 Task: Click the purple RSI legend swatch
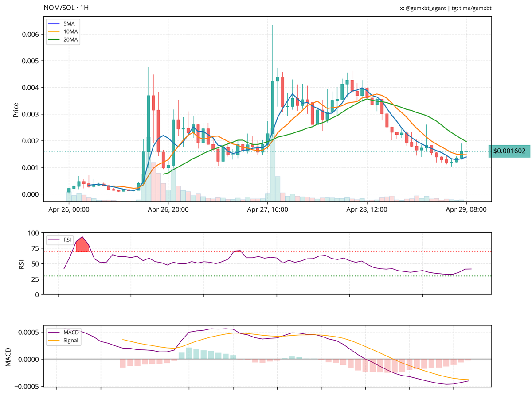pyautogui.click(x=53, y=240)
